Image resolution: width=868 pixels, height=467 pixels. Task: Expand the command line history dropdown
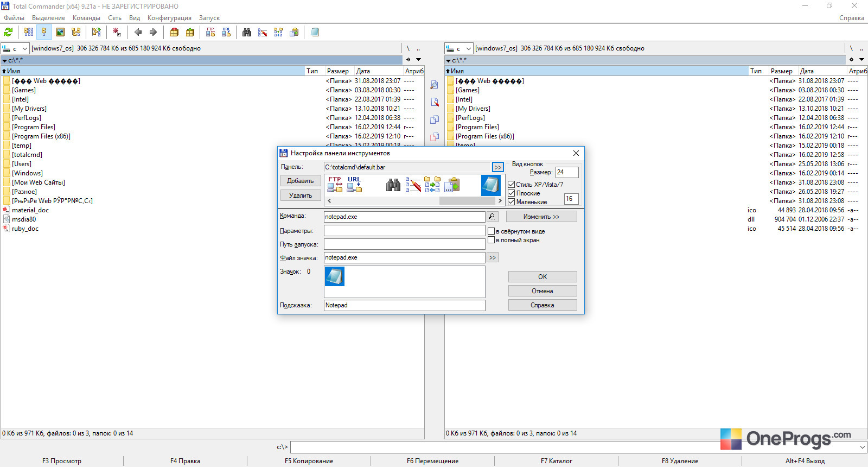(x=863, y=447)
